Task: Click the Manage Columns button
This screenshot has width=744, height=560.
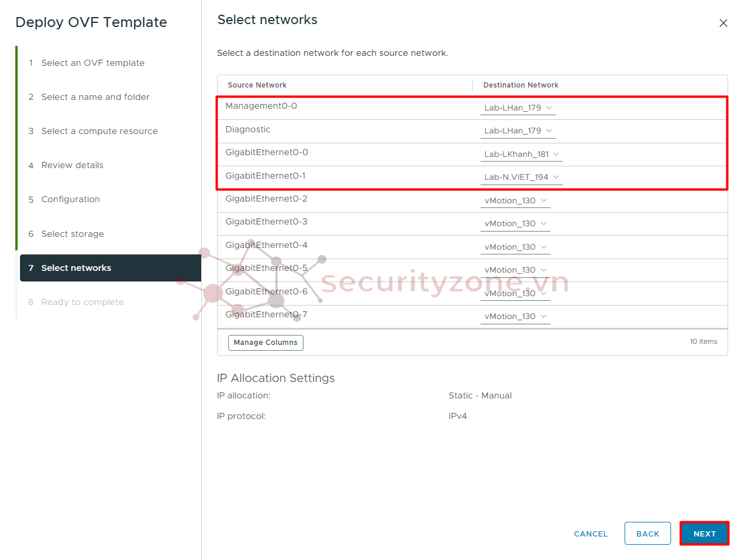Action: [266, 343]
